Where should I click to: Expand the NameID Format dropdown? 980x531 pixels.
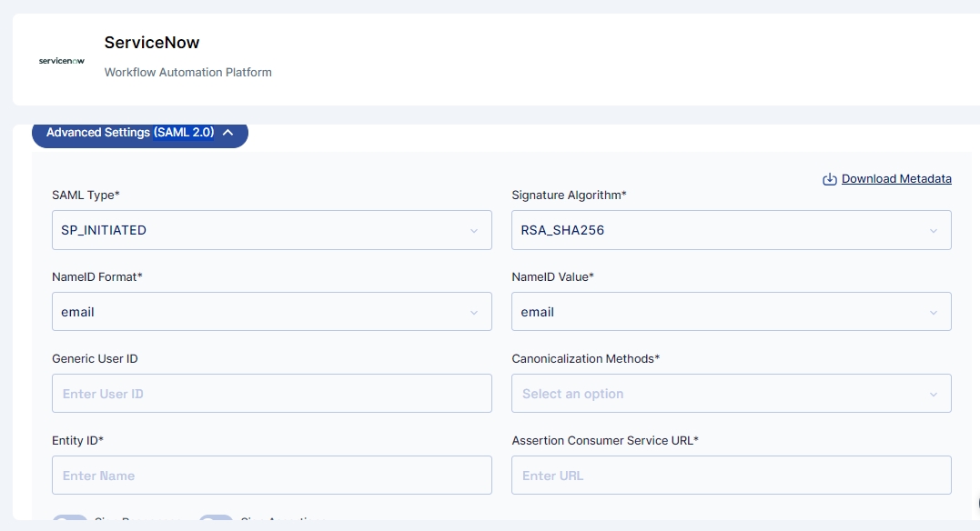[x=272, y=312]
